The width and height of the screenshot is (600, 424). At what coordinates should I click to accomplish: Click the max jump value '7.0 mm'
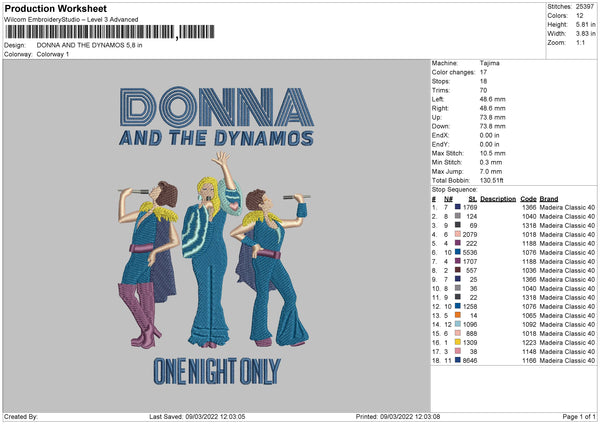click(x=491, y=171)
